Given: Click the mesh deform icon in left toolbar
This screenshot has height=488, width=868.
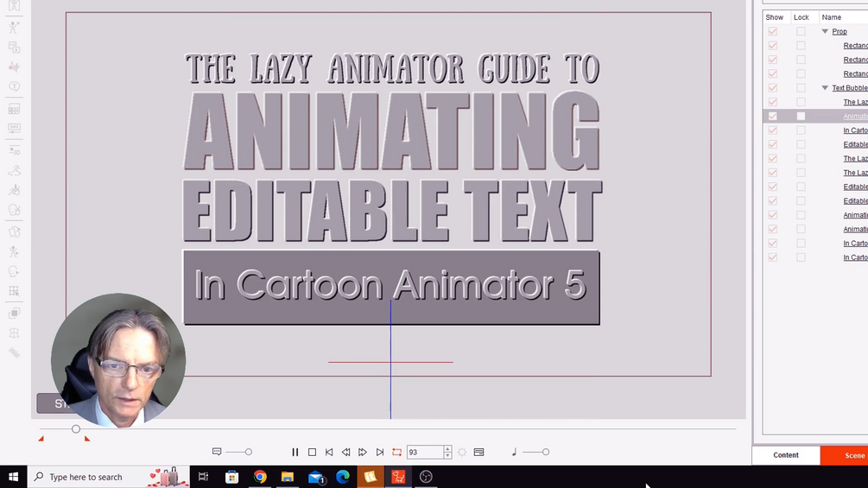Looking at the screenshot, I should coord(14,333).
